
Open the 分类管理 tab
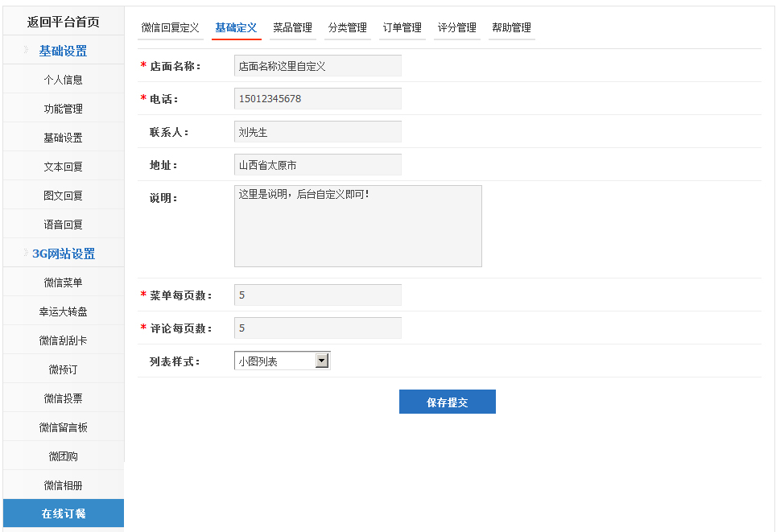point(347,28)
